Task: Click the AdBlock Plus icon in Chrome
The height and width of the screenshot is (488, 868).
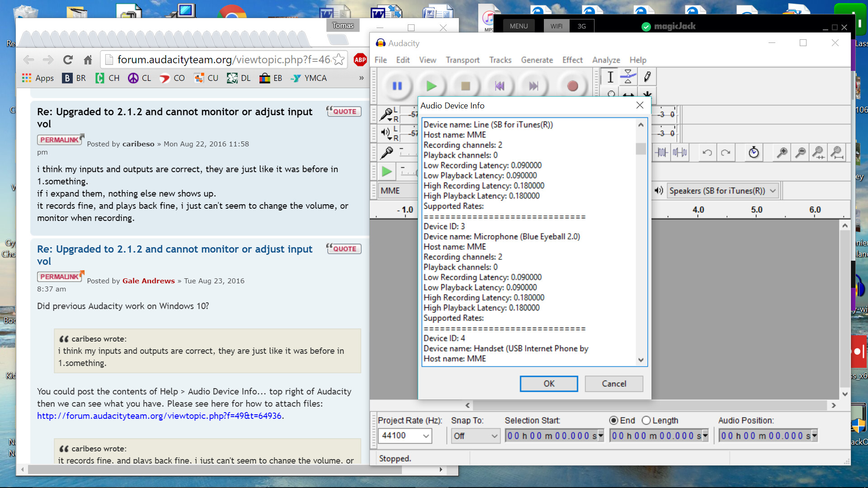Action: 360,60
